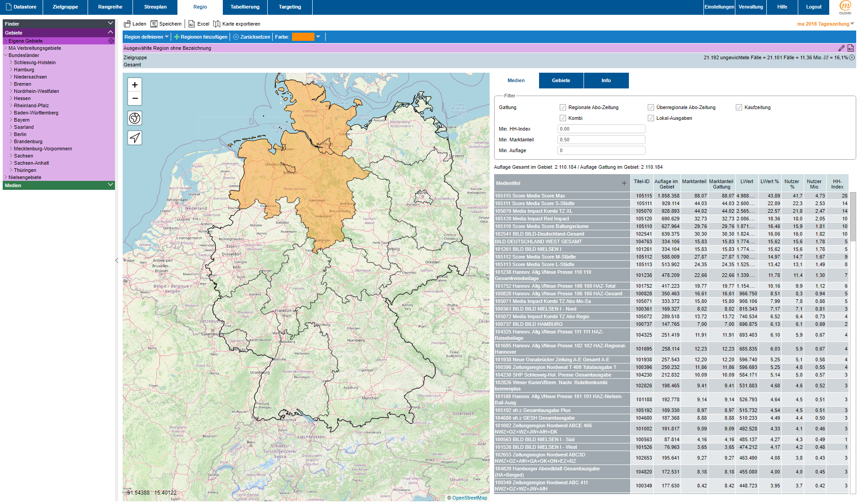Click plus icon in Medientitel column header
858x504 pixels.
tap(624, 183)
